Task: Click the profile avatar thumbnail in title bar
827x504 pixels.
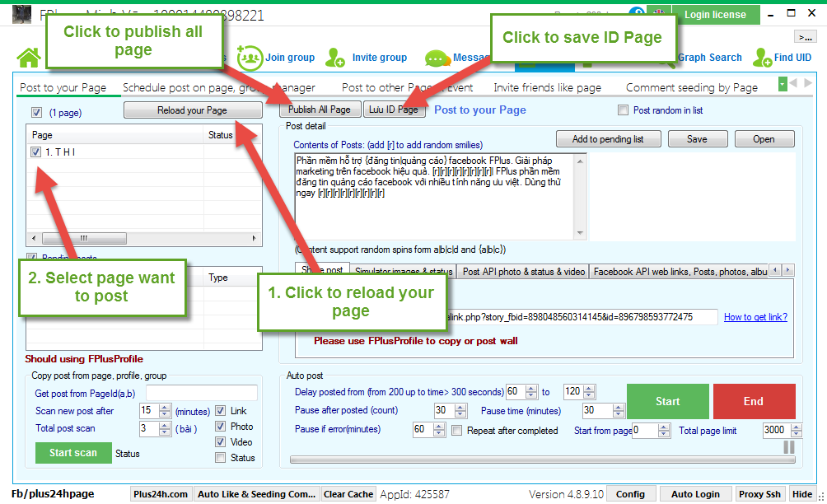Action: 21,14
